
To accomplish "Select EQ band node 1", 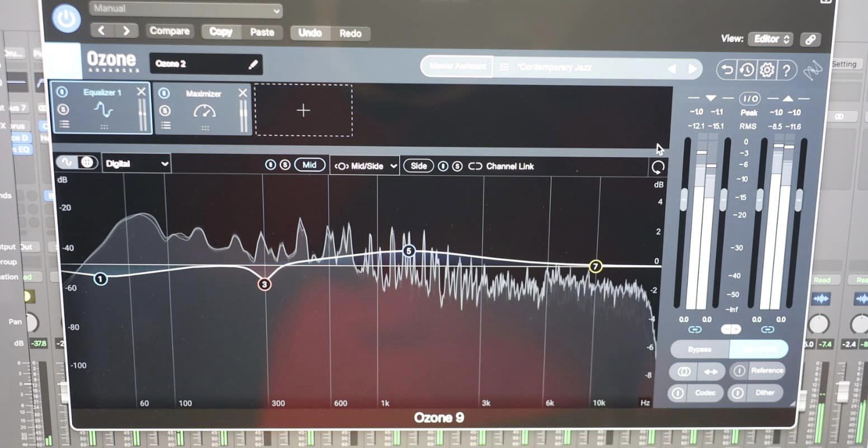I will [101, 278].
